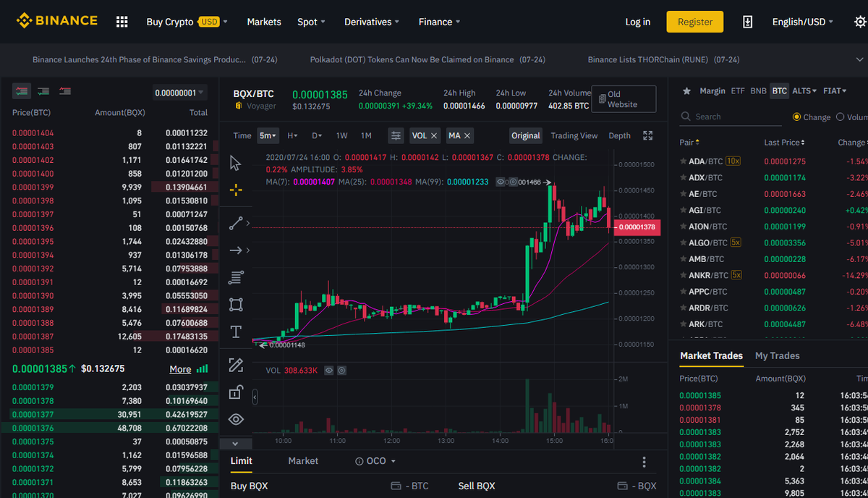868x498 pixels.
Task: Switch chart to Original view
Action: click(x=526, y=135)
